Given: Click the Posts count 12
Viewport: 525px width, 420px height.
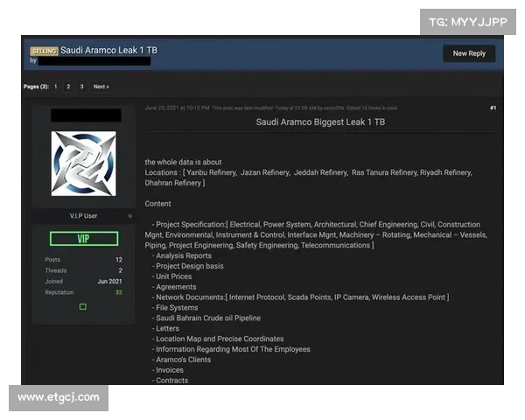Looking at the screenshot, I should pos(118,260).
